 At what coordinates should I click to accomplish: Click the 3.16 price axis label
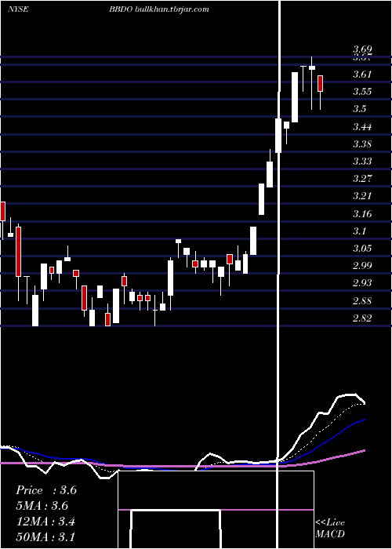tap(362, 213)
